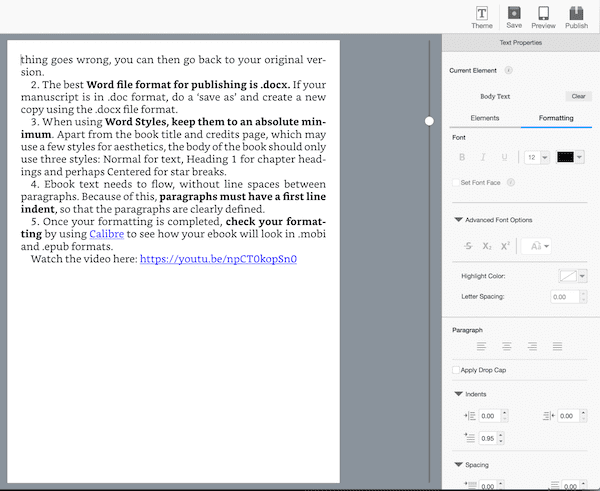Increase the left indent stepper

point(504,413)
